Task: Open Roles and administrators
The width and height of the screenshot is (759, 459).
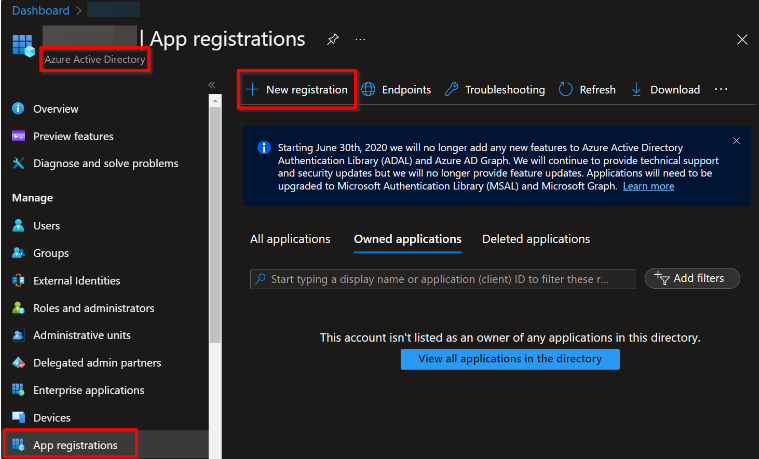Action: click(x=93, y=308)
